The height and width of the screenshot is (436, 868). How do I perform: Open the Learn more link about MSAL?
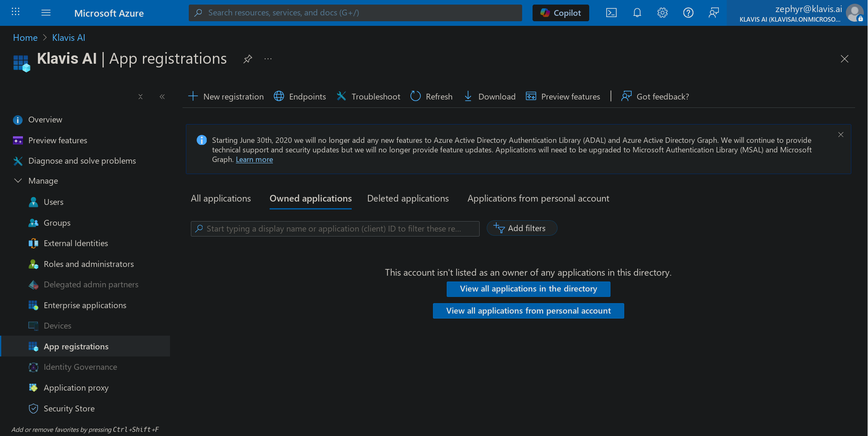pyautogui.click(x=254, y=159)
